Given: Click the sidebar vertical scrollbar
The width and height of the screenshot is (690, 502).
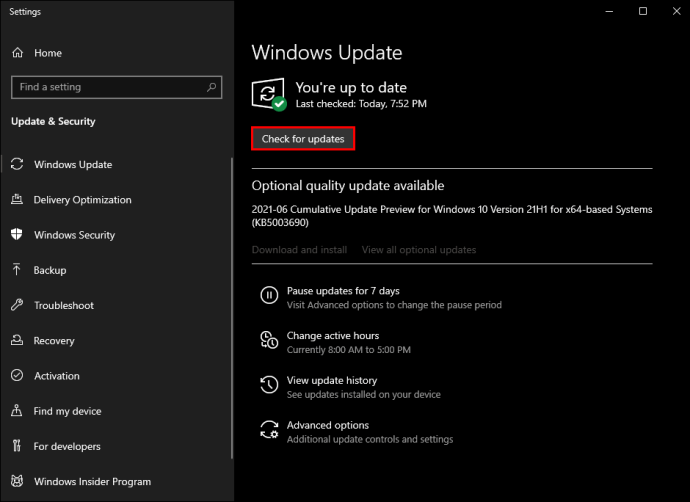Looking at the screenshot, I should coord(231,308).
